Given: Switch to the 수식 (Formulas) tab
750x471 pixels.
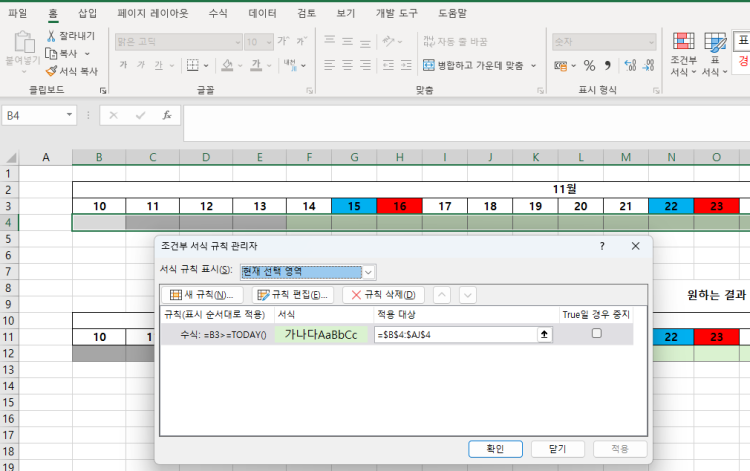Looking at the screenshot, I should 217,14.
